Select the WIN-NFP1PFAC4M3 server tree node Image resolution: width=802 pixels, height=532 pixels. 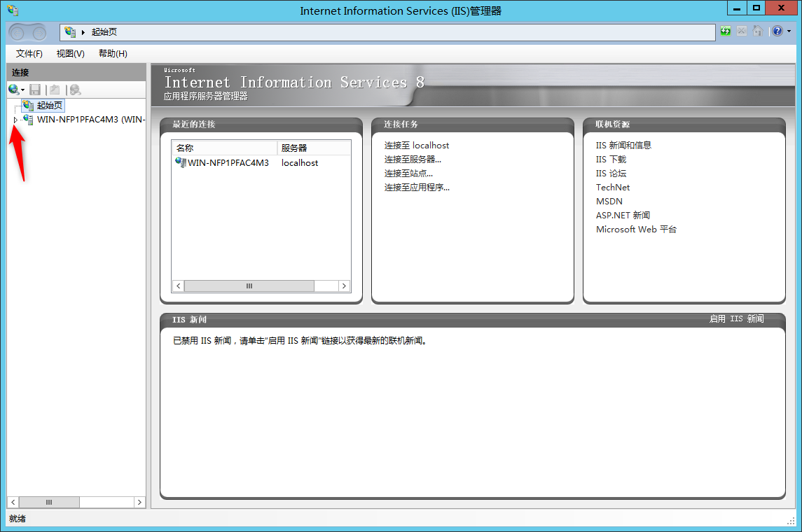91,120
